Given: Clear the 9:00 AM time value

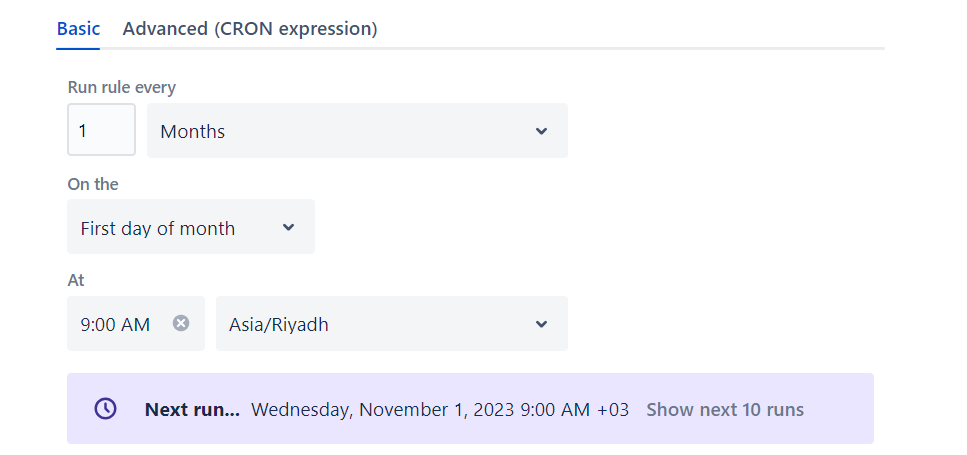Looking at the screenshot, I should [181, 323].
